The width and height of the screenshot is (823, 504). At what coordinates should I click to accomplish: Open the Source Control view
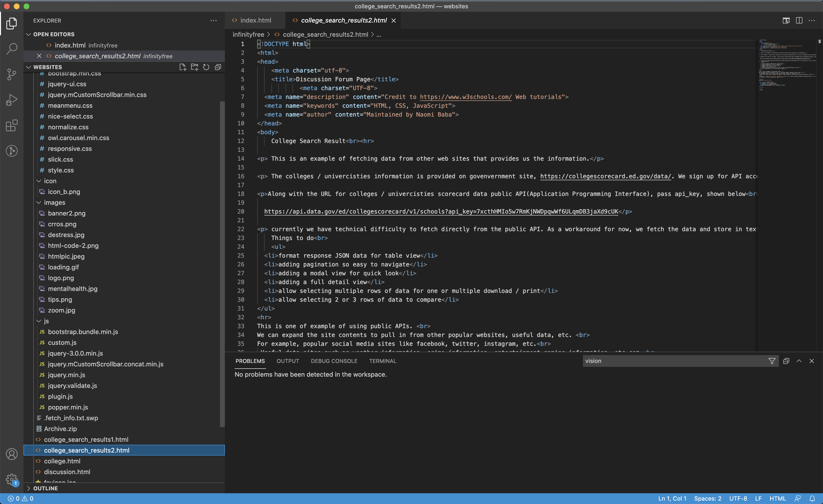point(12,74)
